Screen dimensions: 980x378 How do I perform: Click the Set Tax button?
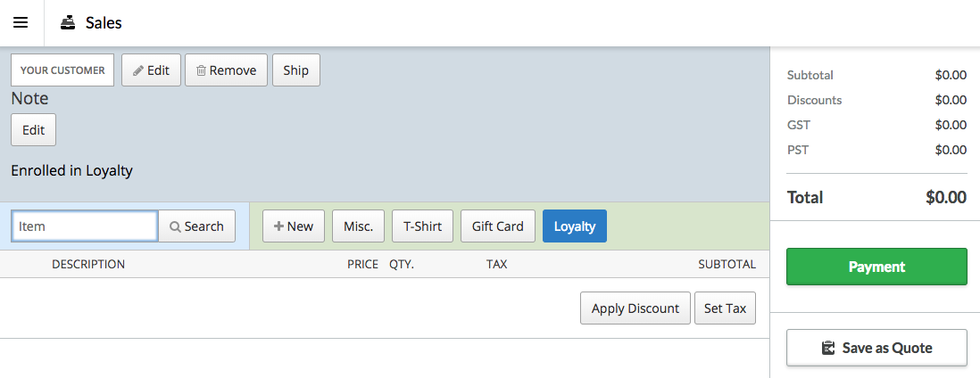point(725,308)
